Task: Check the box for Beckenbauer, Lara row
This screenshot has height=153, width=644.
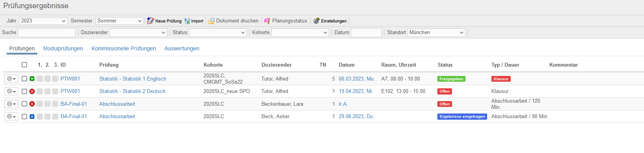Action: point(24,104)
